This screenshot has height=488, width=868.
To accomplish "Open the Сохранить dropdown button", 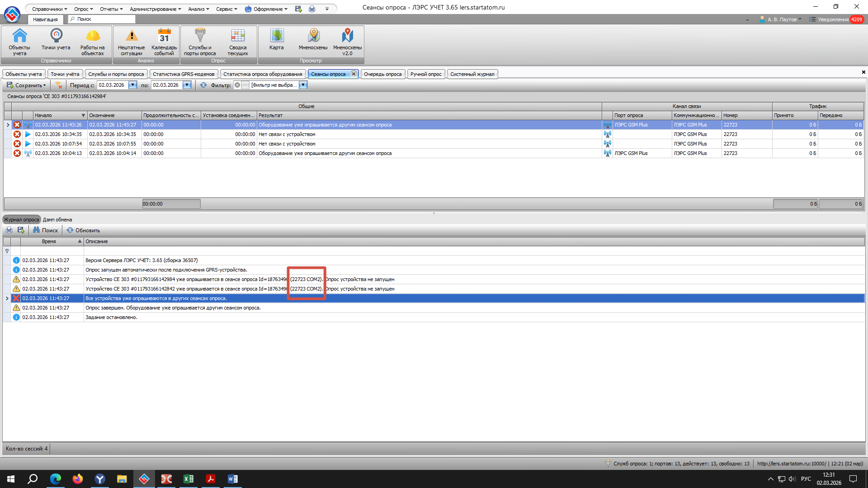I will click(x=26, y=85).
